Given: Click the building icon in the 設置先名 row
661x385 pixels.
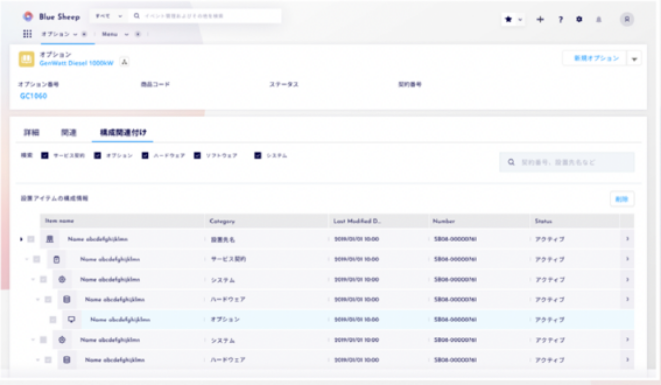Looking at the screenshot, I should 49,239.
